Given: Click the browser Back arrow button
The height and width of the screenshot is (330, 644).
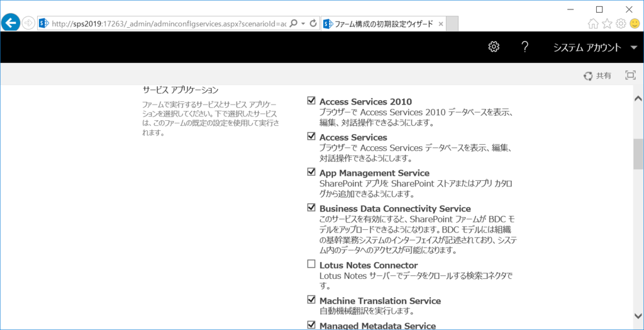Looking at the screenshot, I should (10, 23).
